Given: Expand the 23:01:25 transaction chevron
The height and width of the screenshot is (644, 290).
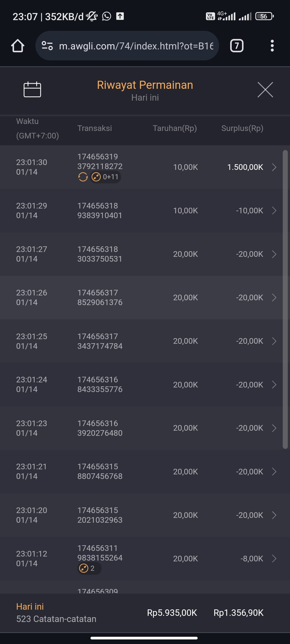Looking at the screenshot, I should 274,341.
